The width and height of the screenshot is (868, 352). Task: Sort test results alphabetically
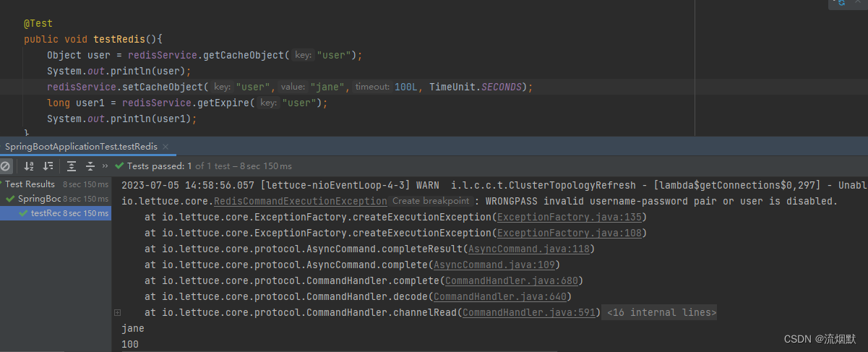point(29,166)
